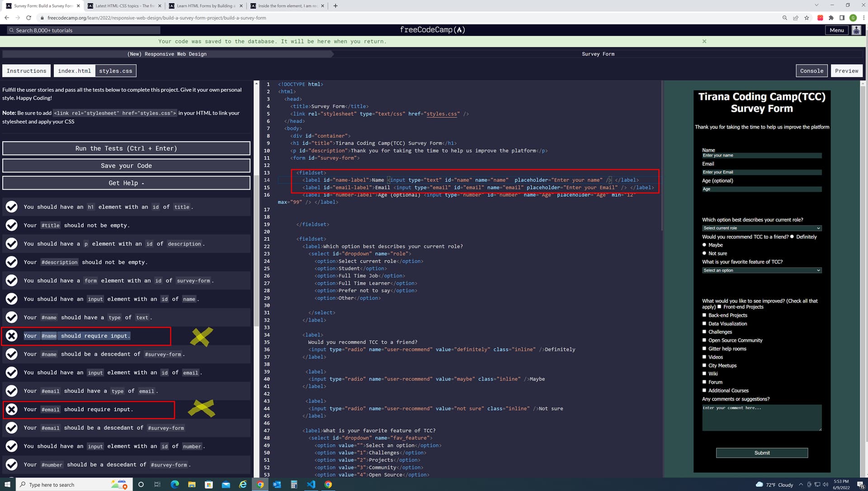Screen dimensions: 868x491
Task: Switch to the styles.css tab
Action: click(116, 71)
